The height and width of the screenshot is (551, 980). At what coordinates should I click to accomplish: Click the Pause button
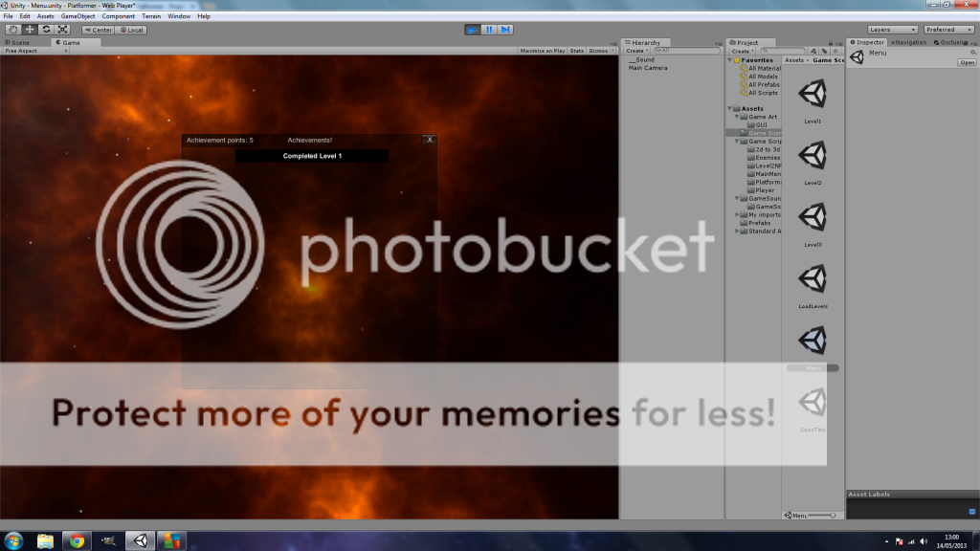489,30
